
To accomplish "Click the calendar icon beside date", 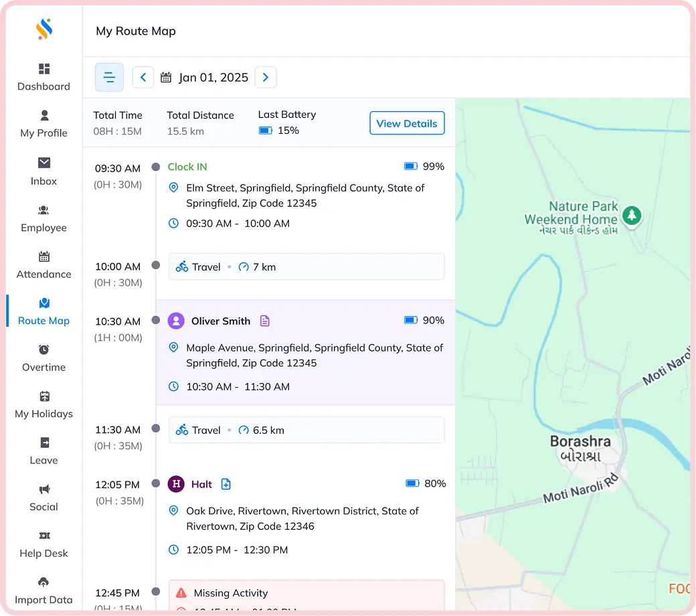I will tap(165, 77).
